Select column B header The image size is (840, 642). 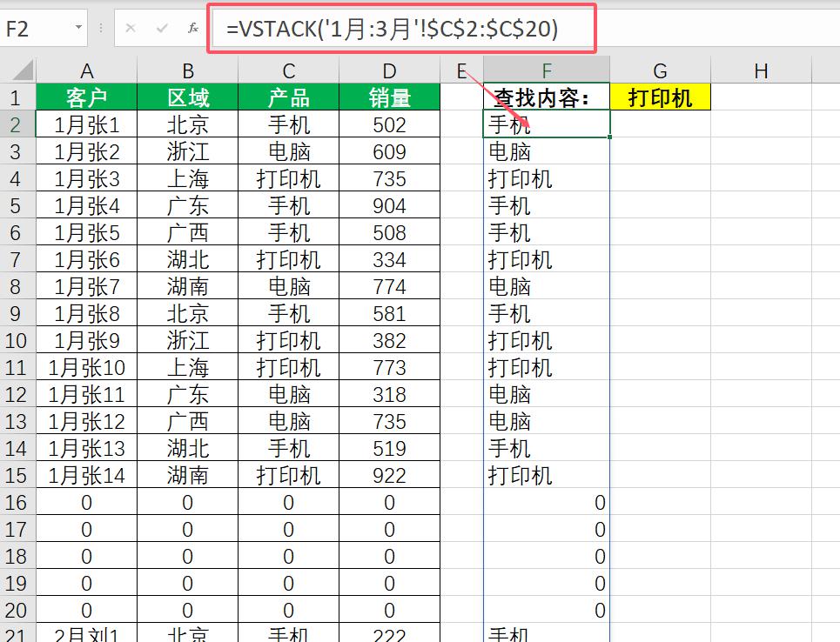[x=187, y=70]
